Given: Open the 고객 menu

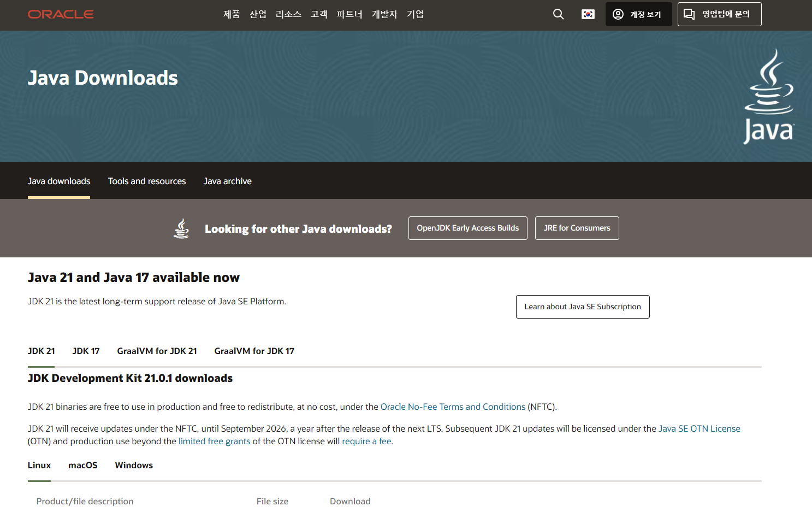Looking at the screenshot, I should (x=319, y=14).
